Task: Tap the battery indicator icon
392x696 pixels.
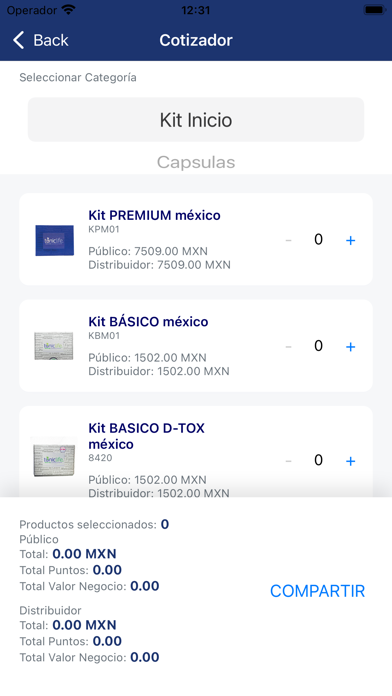Action: [x=374, y=9]
